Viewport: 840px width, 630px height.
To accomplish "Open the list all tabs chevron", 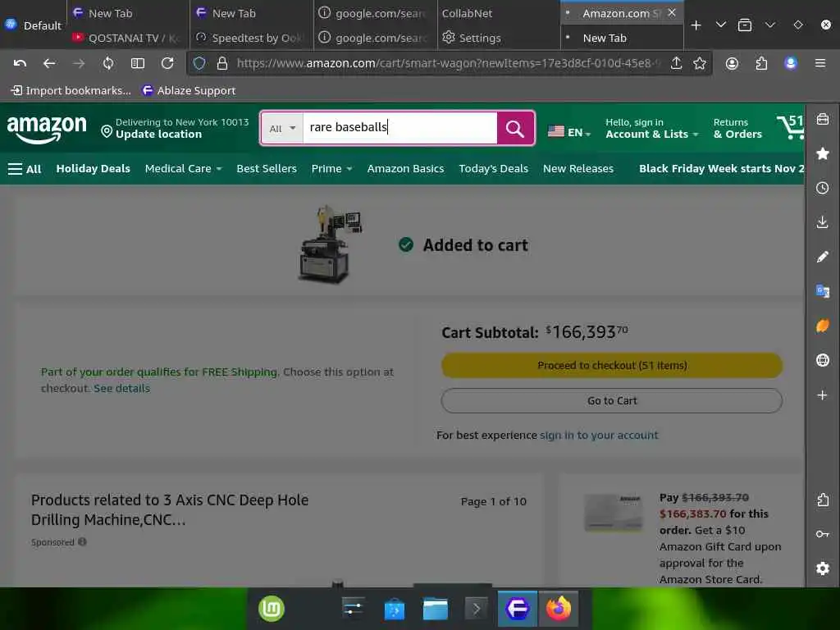I will pyautogui.click(x=720, y=25).
